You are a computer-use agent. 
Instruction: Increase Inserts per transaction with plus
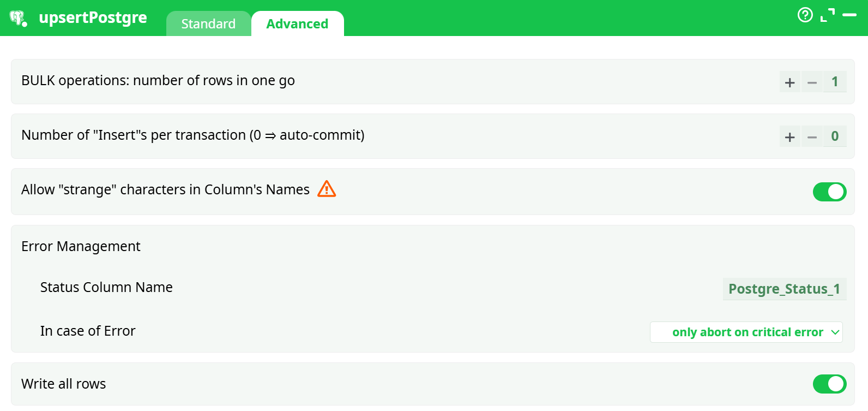pyautogui.click(x=789, y=137)
